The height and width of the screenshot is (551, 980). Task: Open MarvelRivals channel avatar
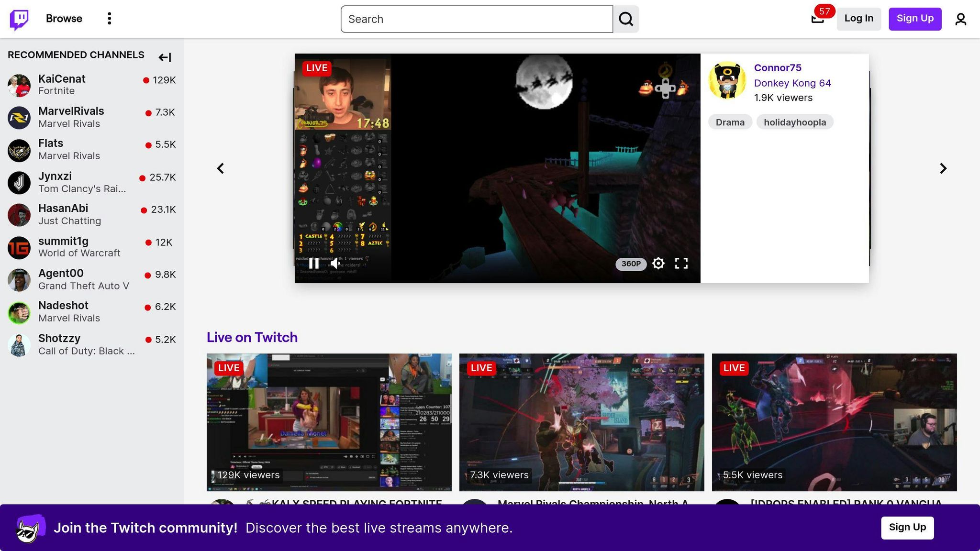pyautogui.click(x=19, y=118)
